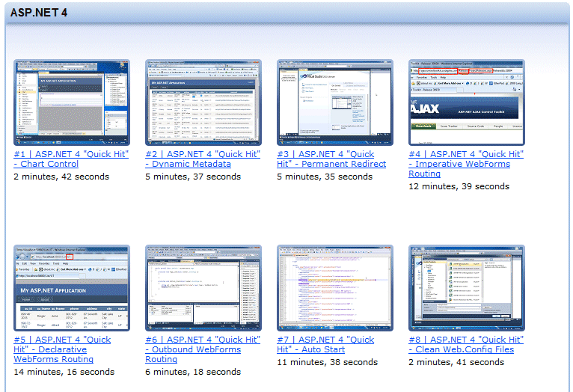Screen dimensions: 573x392
Task: Follow the '#2 | ASP.NET 4 Quick Hit - Dynamic Metadata' link
Action: (x=203, y=159)
